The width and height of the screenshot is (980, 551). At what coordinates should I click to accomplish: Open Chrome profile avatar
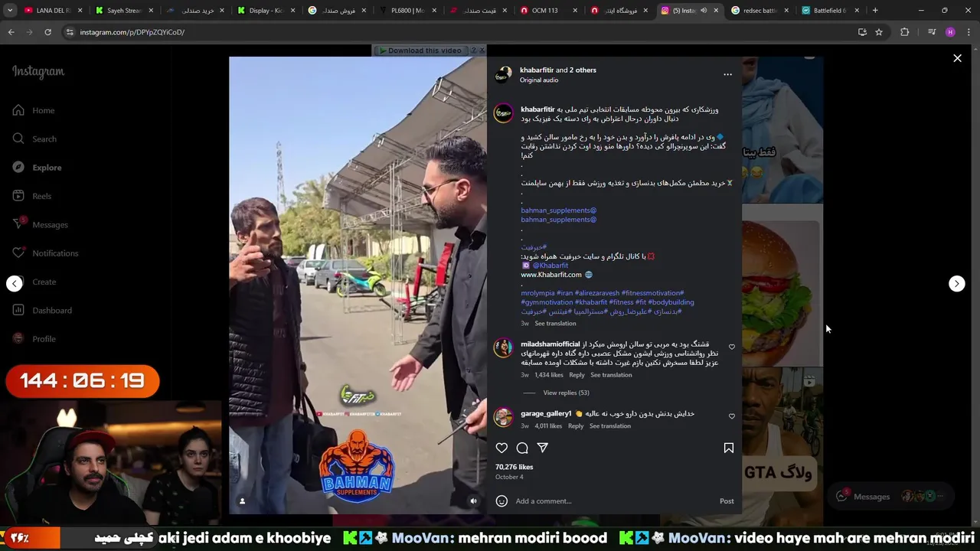tap(950, 32)
